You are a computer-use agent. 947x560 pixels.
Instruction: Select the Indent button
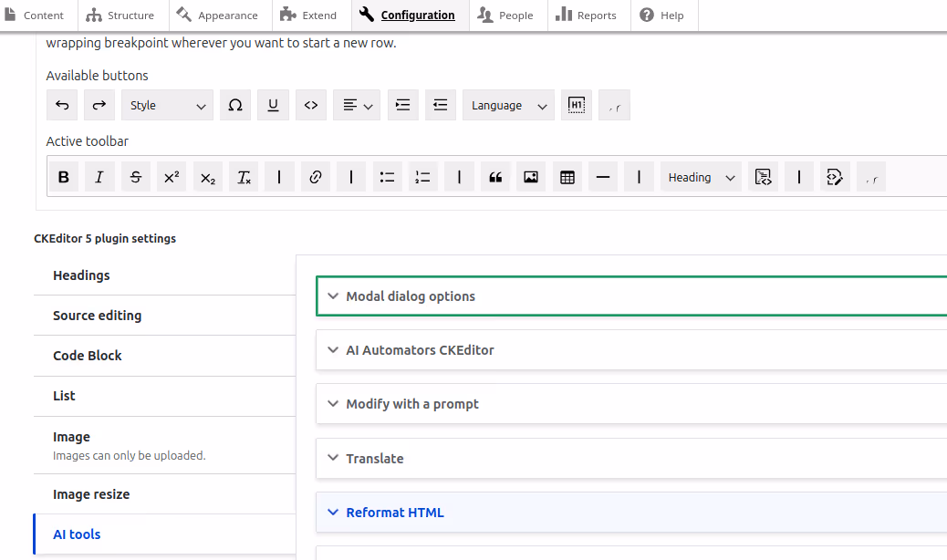403,105
